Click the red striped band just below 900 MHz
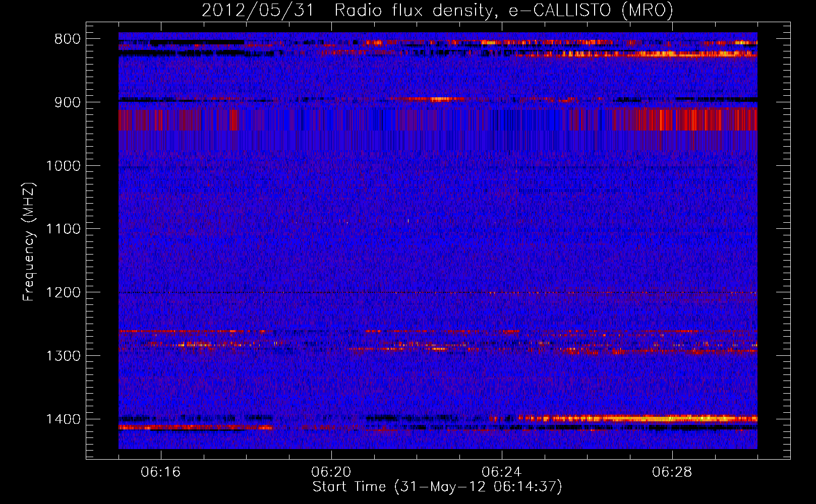Image resolution: width=816 pixels, height=504 pixels. click(x=438, y=120)
